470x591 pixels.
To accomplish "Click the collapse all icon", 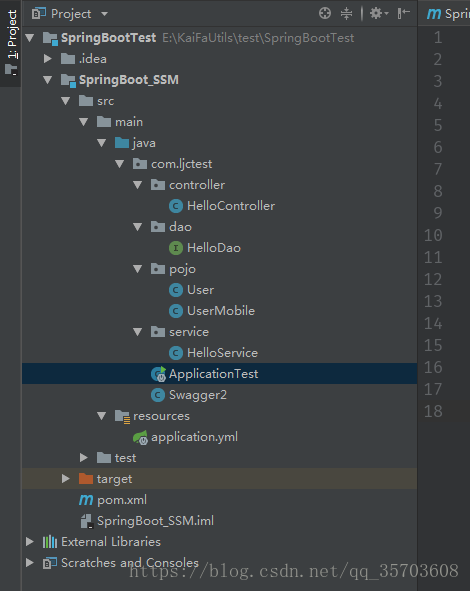I will [346, 14].
